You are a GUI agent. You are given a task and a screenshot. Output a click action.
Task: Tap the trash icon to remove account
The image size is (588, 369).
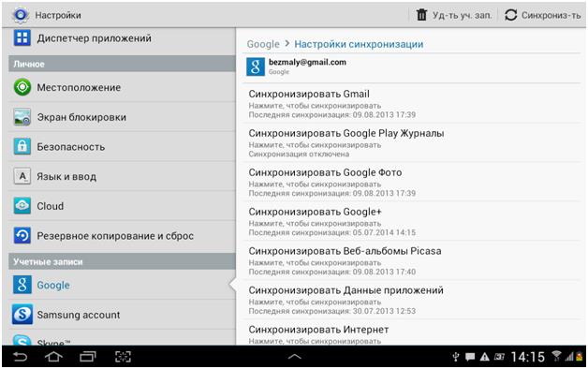click(x=421, y=15)
